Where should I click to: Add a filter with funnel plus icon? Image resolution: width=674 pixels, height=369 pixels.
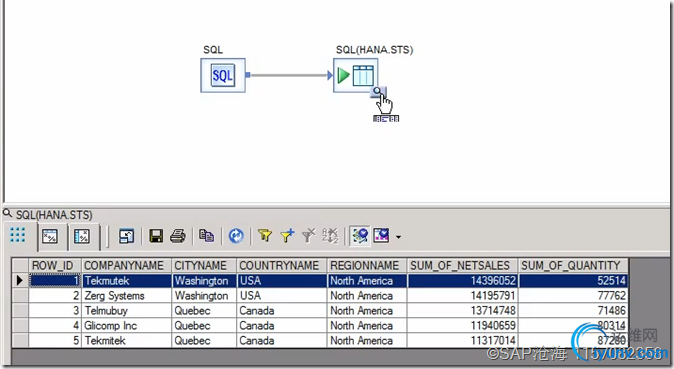(x=287, y=236)
